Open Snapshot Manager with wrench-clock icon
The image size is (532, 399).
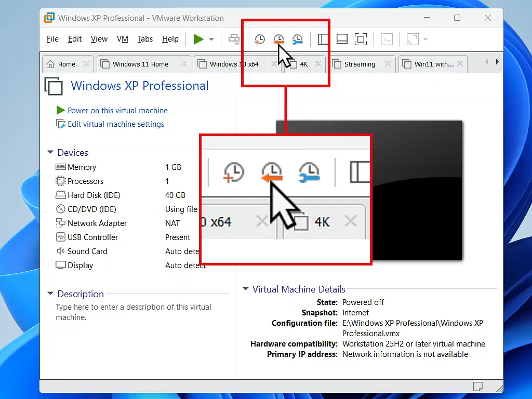tap(298, 39)
